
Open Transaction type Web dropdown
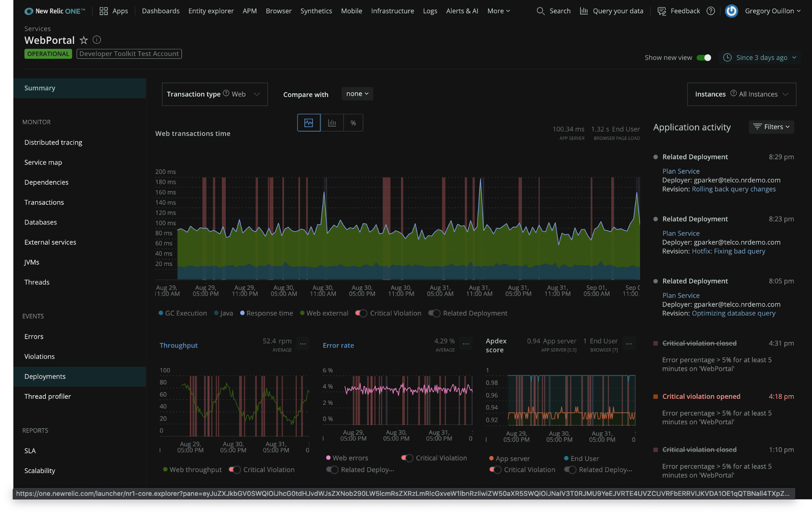(x=214, y=94)
